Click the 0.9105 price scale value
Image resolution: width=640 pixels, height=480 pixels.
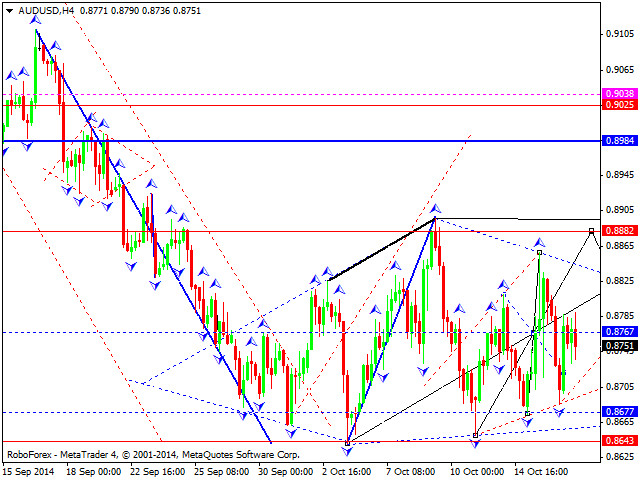click(620, 33)
